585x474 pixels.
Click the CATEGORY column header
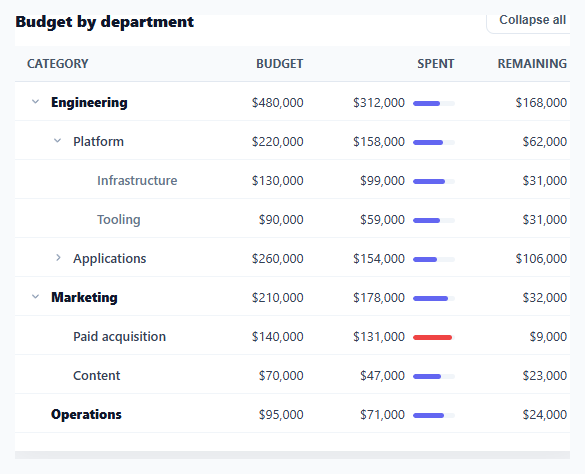coord(58,64)
